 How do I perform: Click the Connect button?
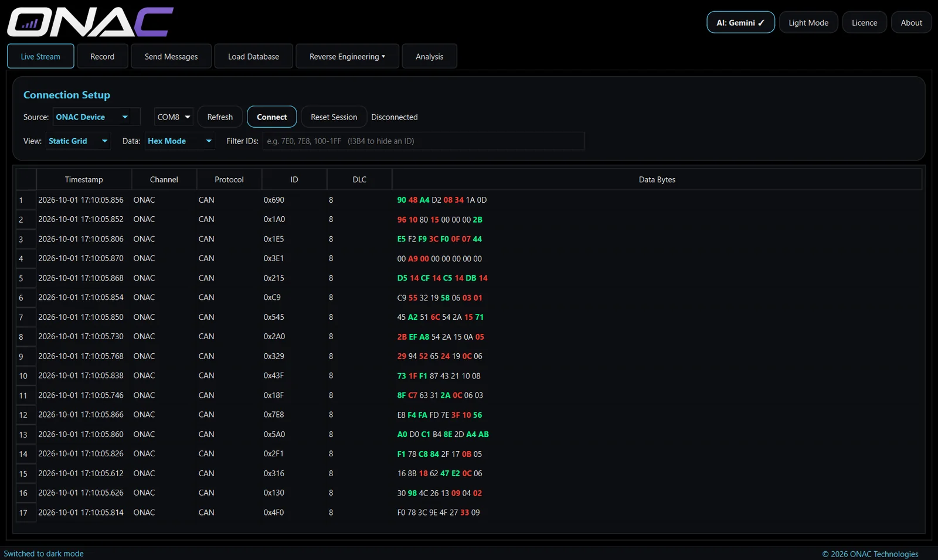point(272,117)
